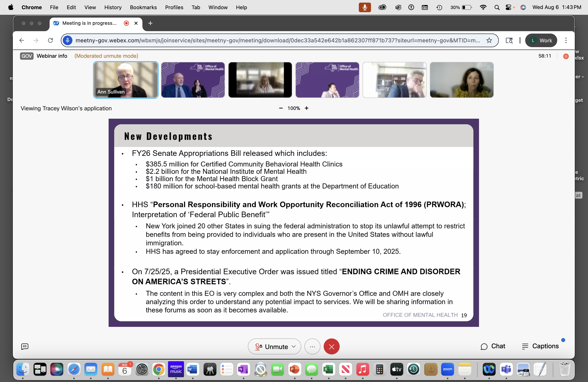This screenshot has width=588, height=382.
Task: Open Microsoft Teams from the dock
Action: 506,369
